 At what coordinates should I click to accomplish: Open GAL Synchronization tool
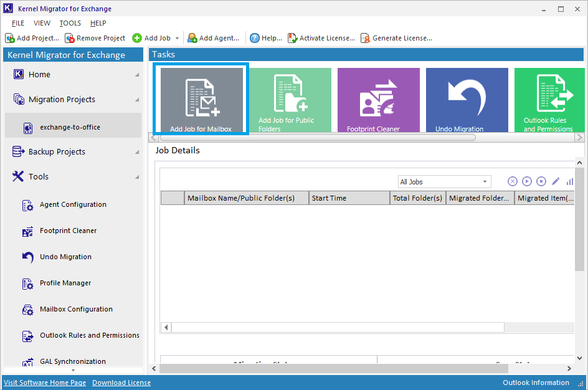point(73,361)
